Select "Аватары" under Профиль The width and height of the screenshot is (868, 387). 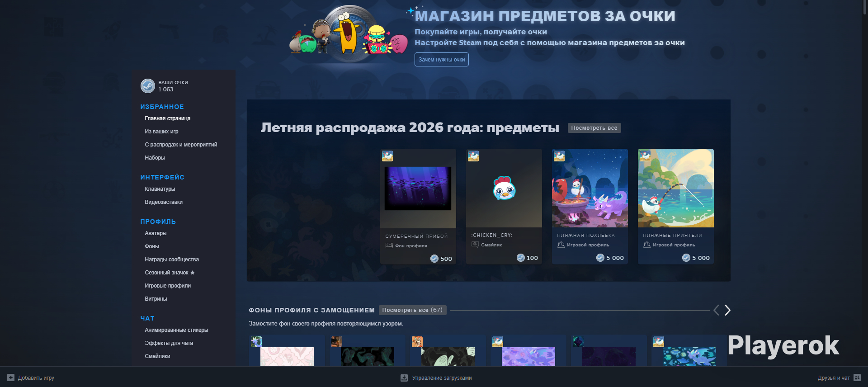click(156, 233)
